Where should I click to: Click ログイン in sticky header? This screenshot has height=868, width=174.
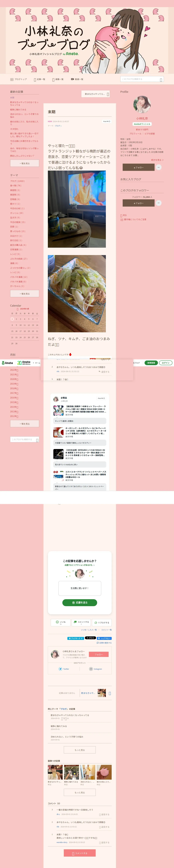(166, 363)
